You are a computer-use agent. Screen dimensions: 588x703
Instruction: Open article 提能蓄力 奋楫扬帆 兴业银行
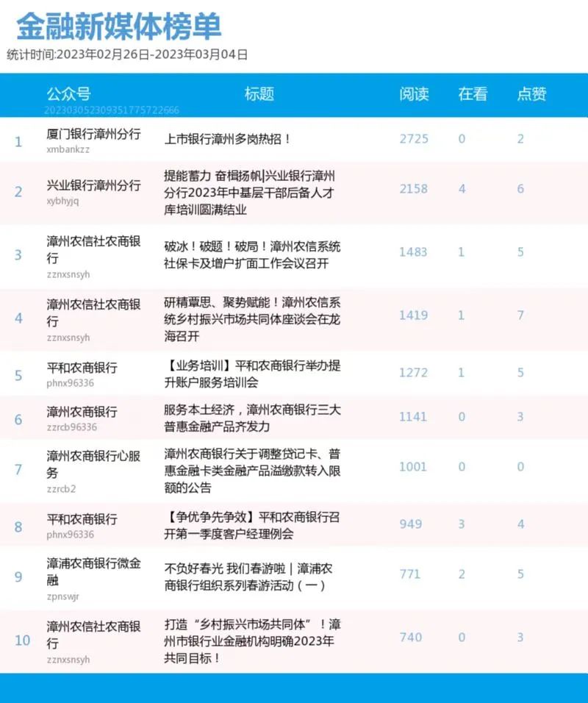pyautogui.click(x=249, y=193)
